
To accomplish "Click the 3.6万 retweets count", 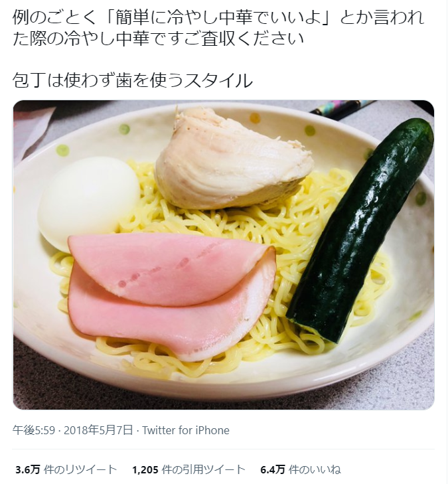I will coord(28,470).
